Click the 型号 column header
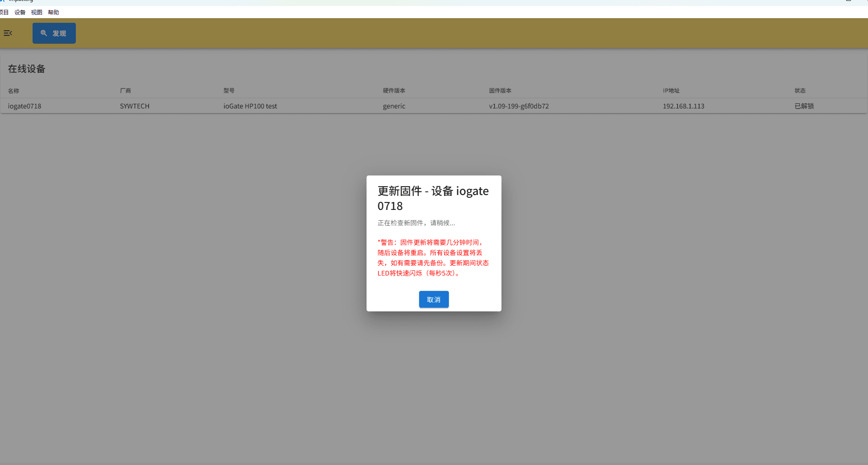 tap(228, 91)
